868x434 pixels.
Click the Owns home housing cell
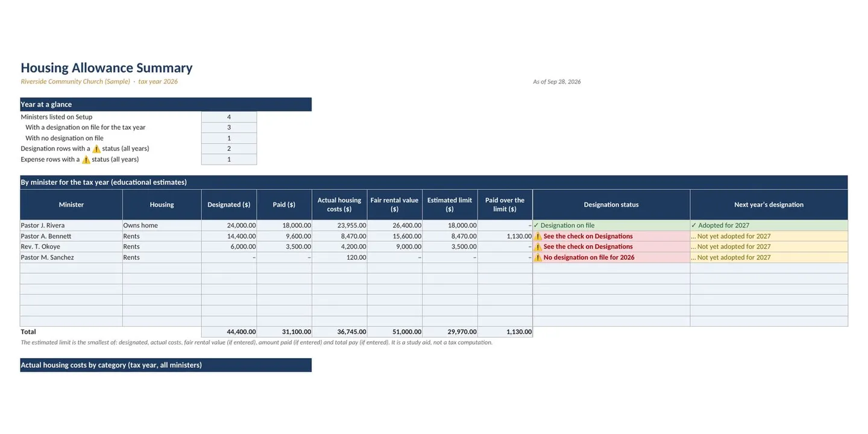162,225
